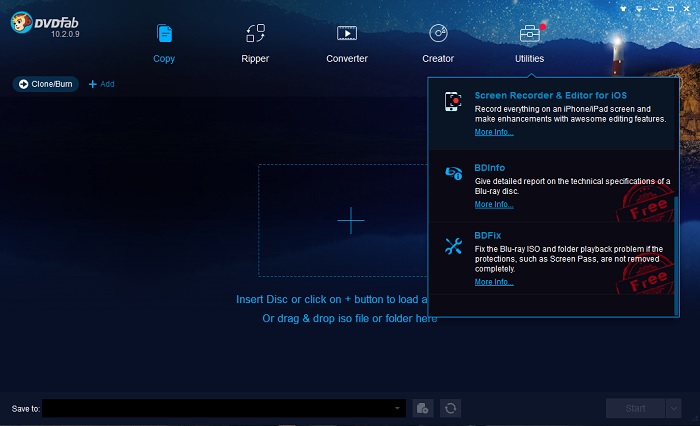Select Screen Recorder & Editor for iOS title
This screenshot has height=426, width=700.
550,95
